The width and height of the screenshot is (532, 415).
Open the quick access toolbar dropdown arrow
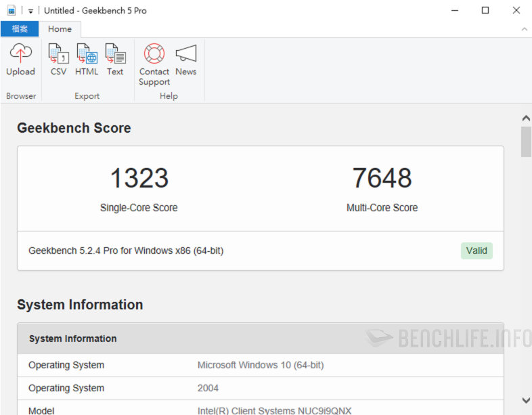[30, 12]
